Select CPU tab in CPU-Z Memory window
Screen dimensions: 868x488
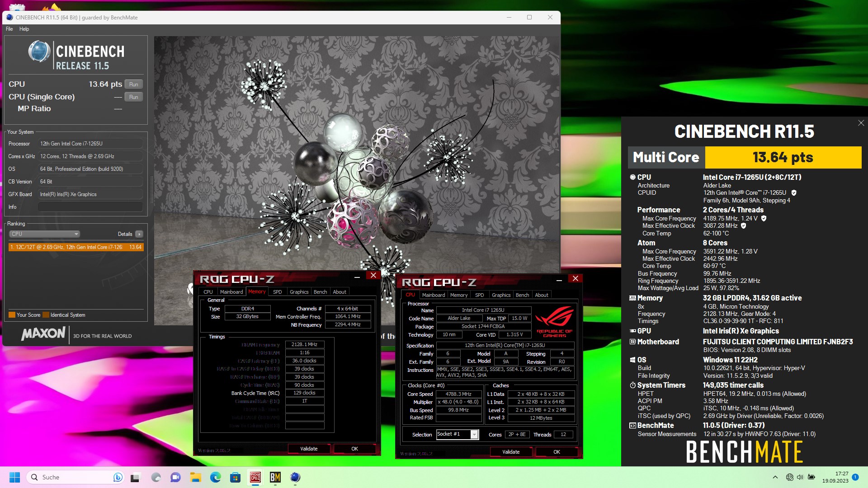[x=208, y=292]
